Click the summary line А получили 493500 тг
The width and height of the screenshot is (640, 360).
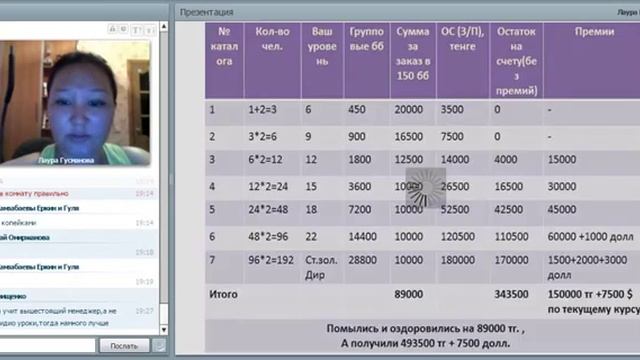click(425, 343)
